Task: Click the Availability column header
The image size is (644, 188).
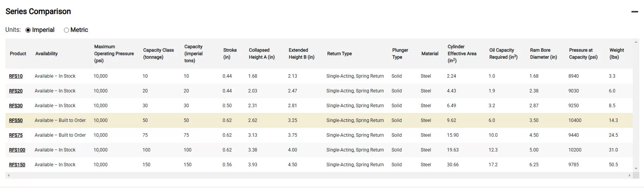Action: [46, 54]
